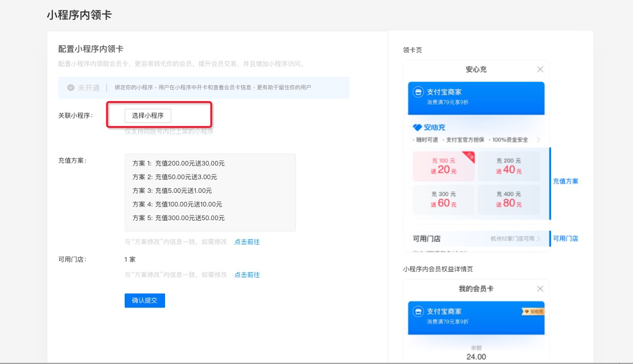The image size is (633, 364).
Task: Choose the 充 400 元 送 80 元 card
Action: (509, 200)
